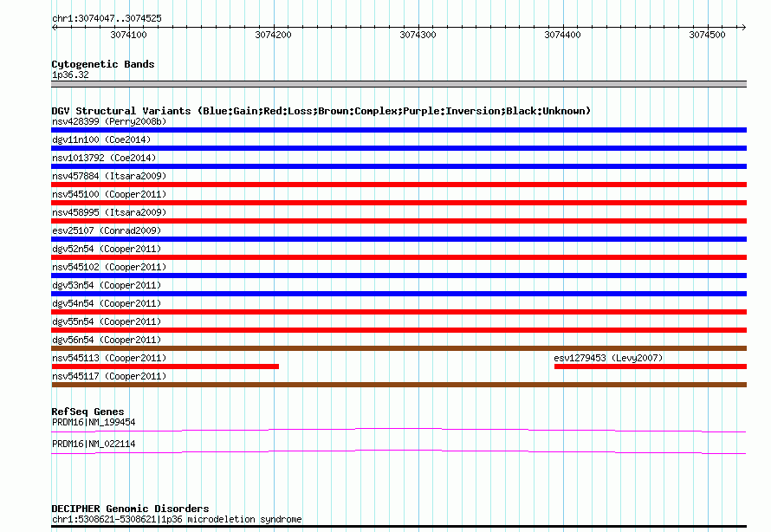Viewport: 771px width, 532px height.
Task: Click ruler position 3074200
Action: [x=273, y=35]
